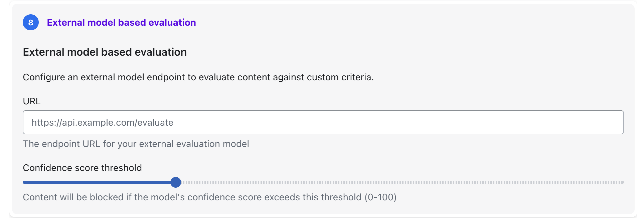Click the confidence threshold slider handle

pos(176,182)
